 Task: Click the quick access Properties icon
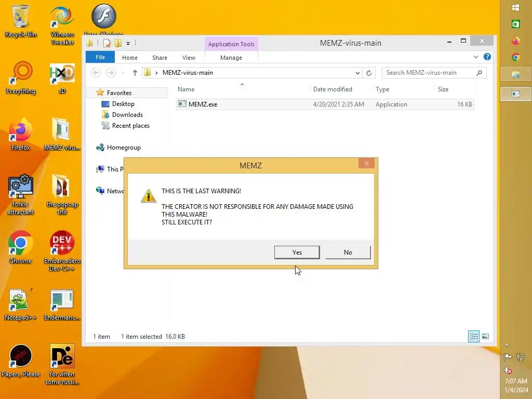click(107, 43)
